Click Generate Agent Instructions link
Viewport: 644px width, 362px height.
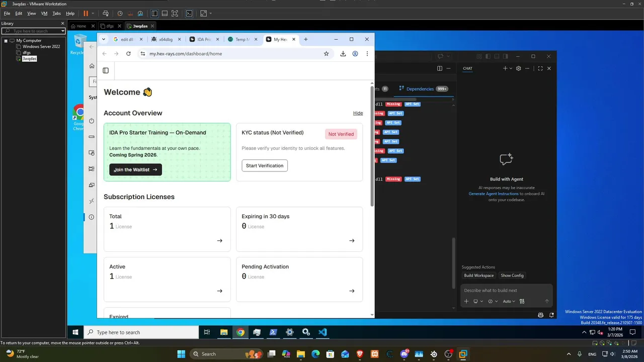pos(494,194)
